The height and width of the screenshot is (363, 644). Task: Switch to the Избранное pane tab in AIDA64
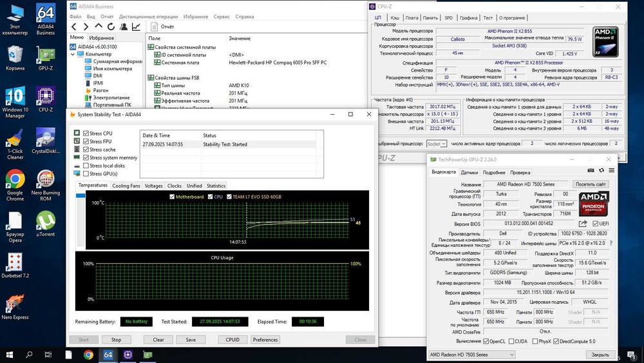(102, 38)
